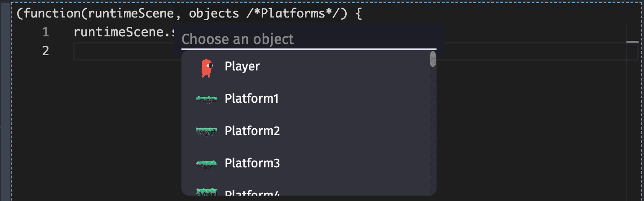This screenshot has width=644, height=201.
Task: Click the Platform2 sprite icon
Action: tap(207, 131)
